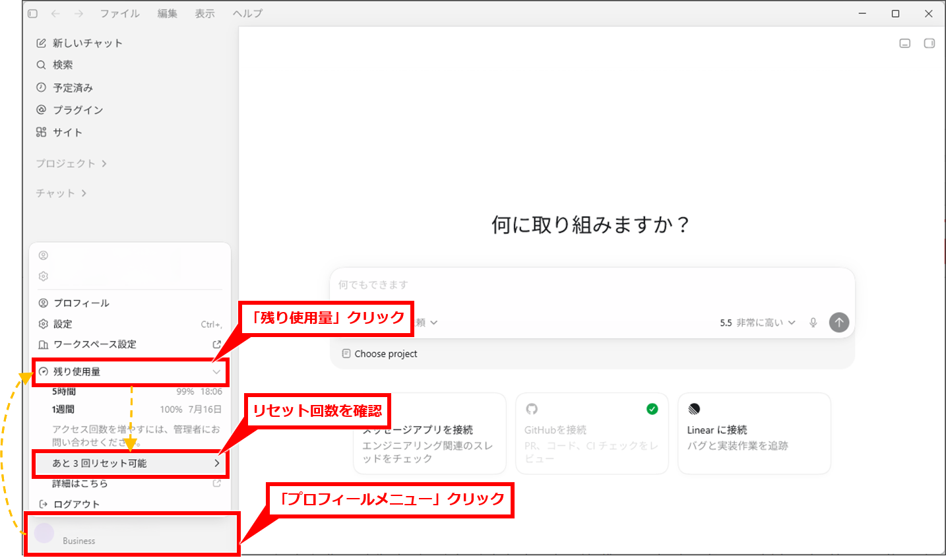The height and width of the screenshot is (560, 946).
Task: Open プラグイン in the sidebar
Action: point(70,109)
